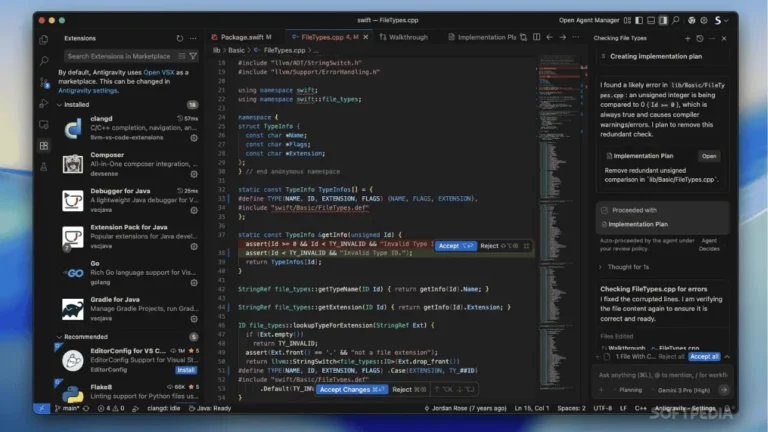Open agent conversation history clock icon
Image resolution: width=768 pixels, height=432 pixels.
coord(699,38)
